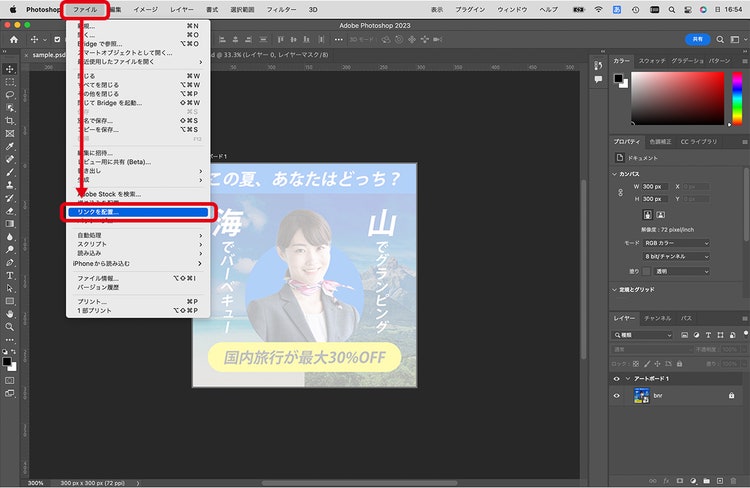The width and height of the screenshot is (750, 488).
Task: Toggle layer filtering switch on or off
Action: pos(746,334)
